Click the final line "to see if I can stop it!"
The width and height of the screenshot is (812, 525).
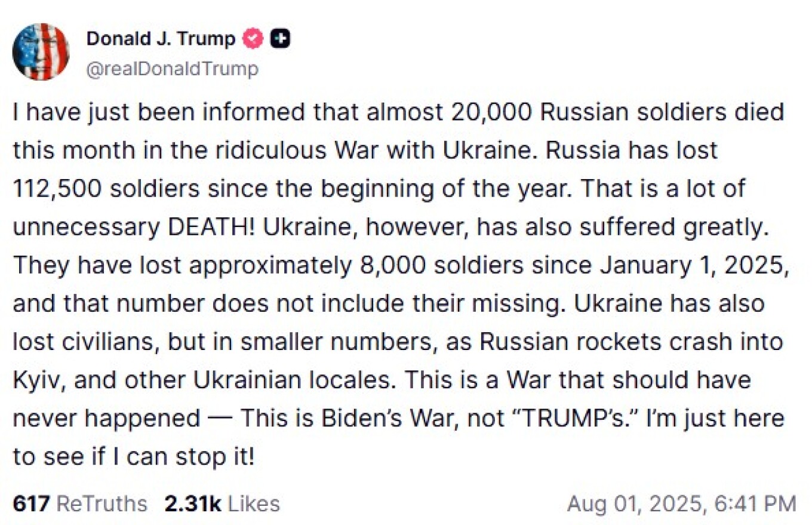tap(134, 457)
